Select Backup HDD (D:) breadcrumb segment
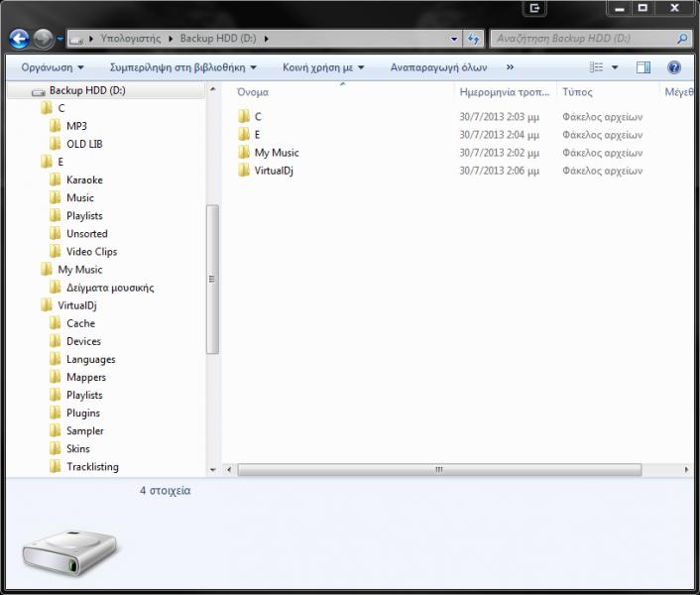The height and width of the screenshot is (595, 700). coord(218,39)
